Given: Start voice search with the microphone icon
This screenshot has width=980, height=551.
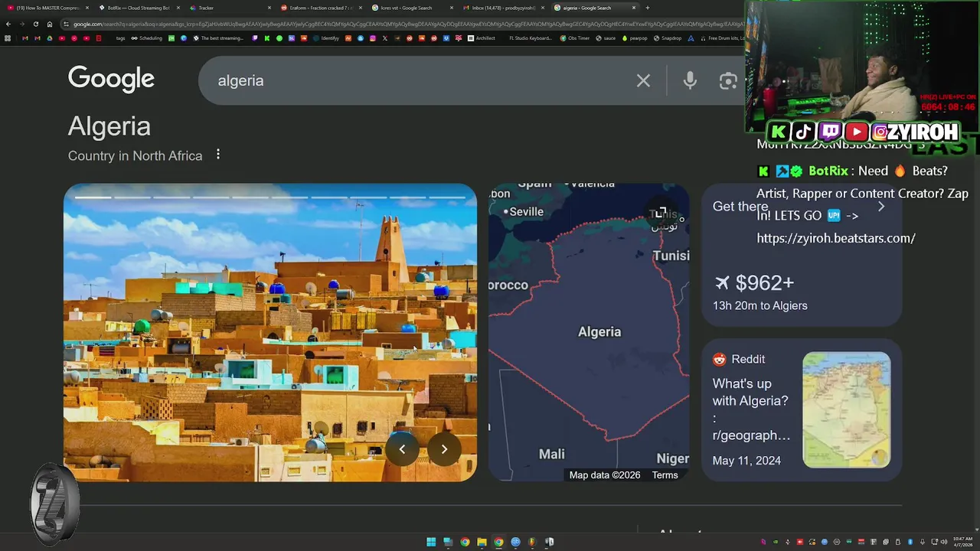Looking at the screenshot, I should [690, 80].
